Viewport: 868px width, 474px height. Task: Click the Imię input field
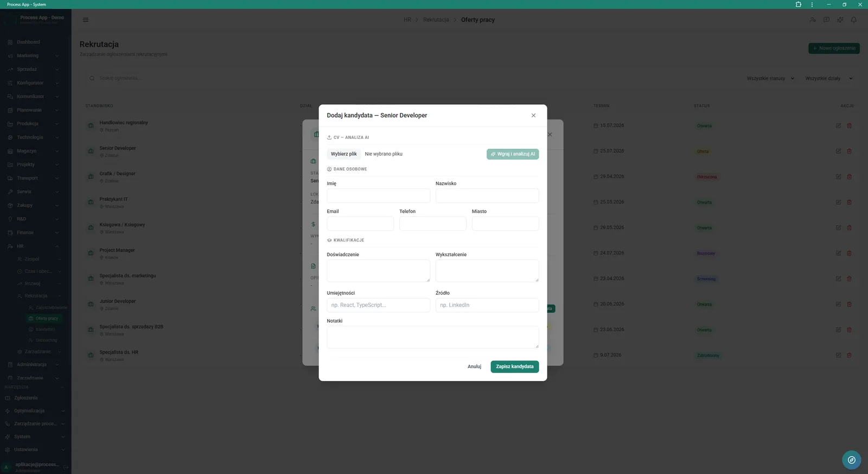(x=378, y=195)
